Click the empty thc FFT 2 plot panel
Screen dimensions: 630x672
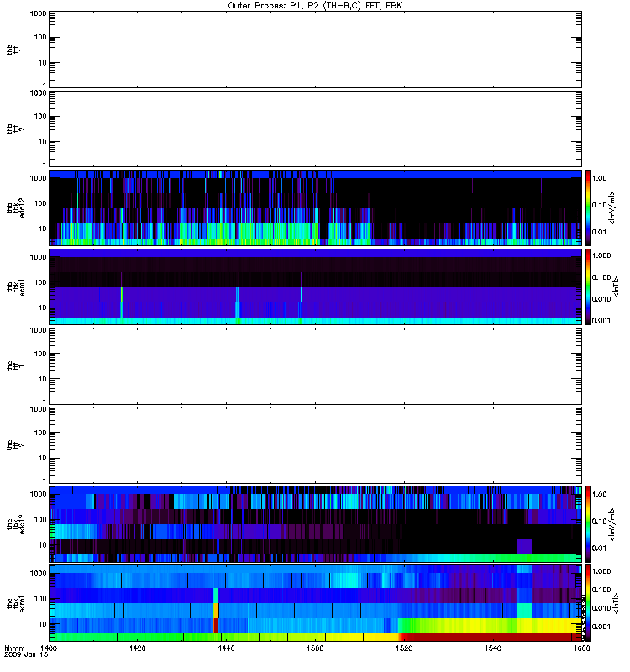click(x=315, y=445)
